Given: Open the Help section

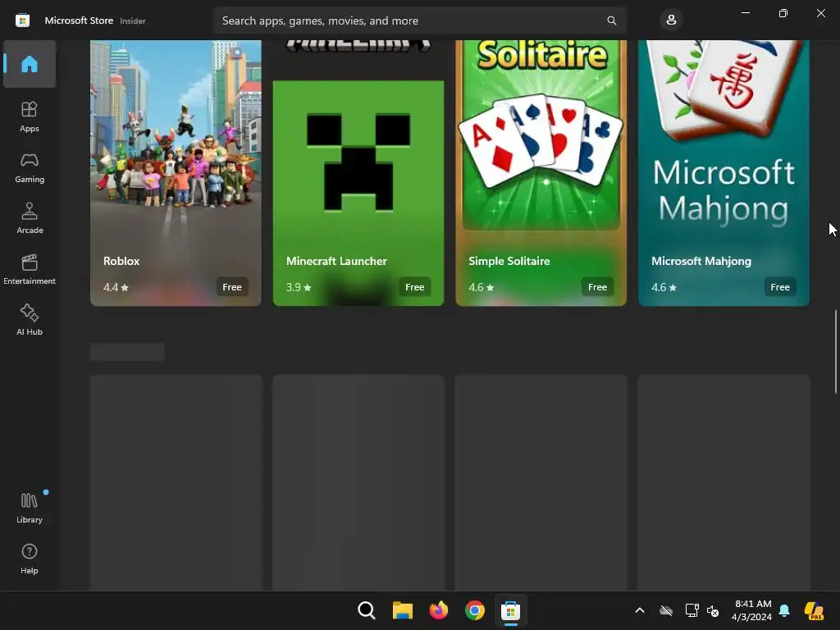Looking at the screenshot, I should pos(30,559).
